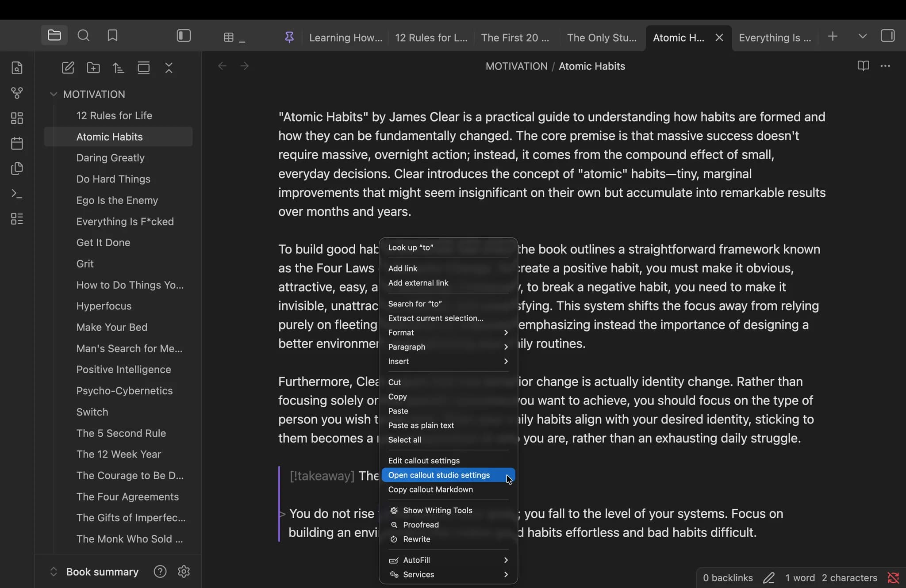Click MOTIVATION in the breadcrumb
906x588 pixels.
pyautogui.click(x=516, y=66)
